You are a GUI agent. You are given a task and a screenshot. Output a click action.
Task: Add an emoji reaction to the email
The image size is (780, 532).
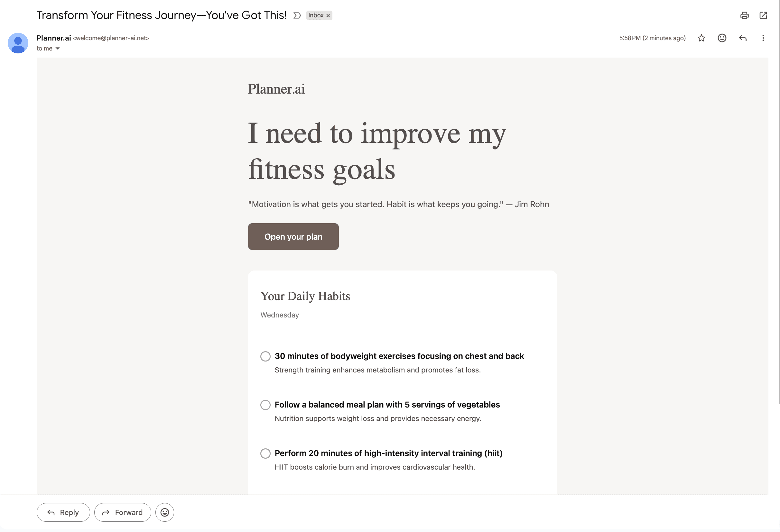tap(722, 38)
